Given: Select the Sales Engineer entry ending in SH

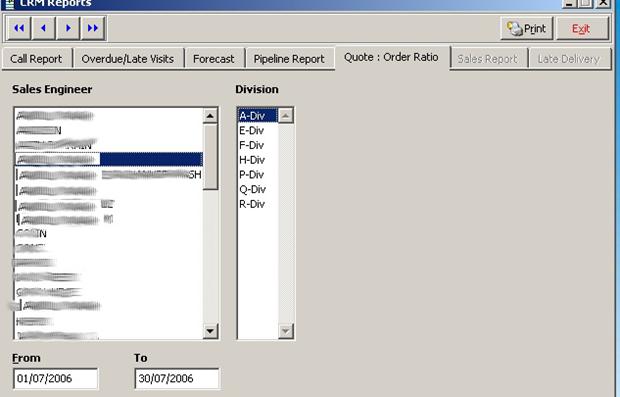Looking at the screenshot, I should pos(109,174).
